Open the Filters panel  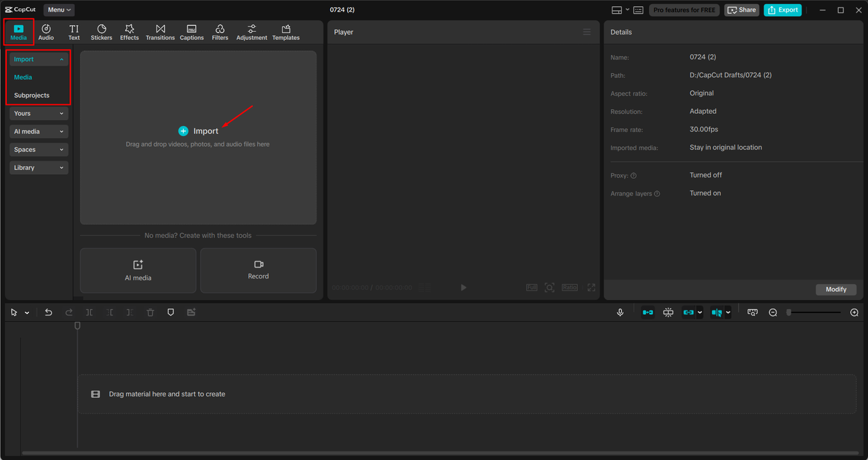tap(220, 32)
